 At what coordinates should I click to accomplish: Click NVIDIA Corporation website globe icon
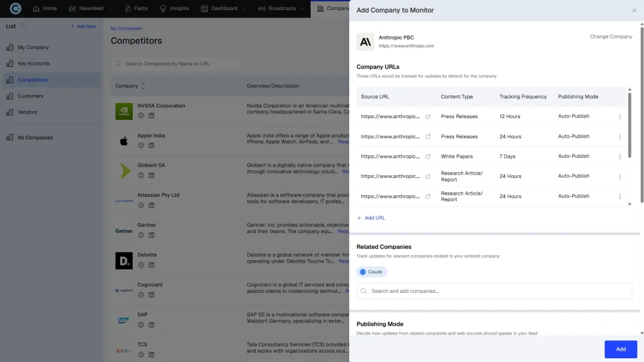click(x=141, y=116)
